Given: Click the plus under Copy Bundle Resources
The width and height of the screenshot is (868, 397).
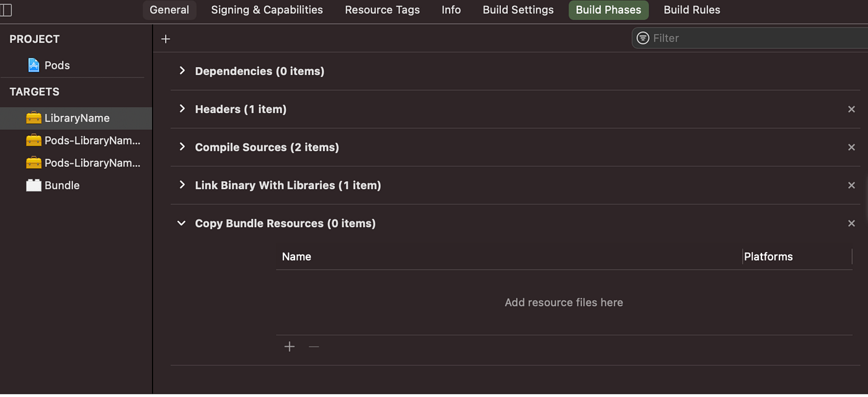Looking at the screenshot, I should click(289, 346).
